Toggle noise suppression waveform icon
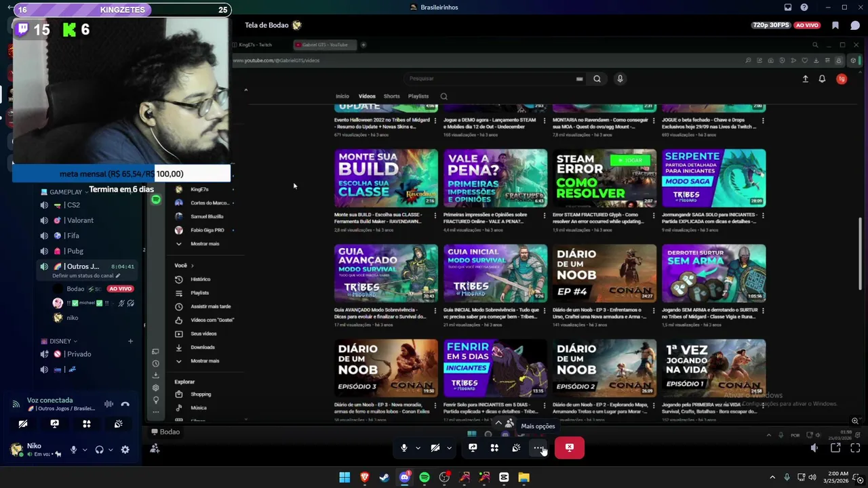 pos(108,405)
